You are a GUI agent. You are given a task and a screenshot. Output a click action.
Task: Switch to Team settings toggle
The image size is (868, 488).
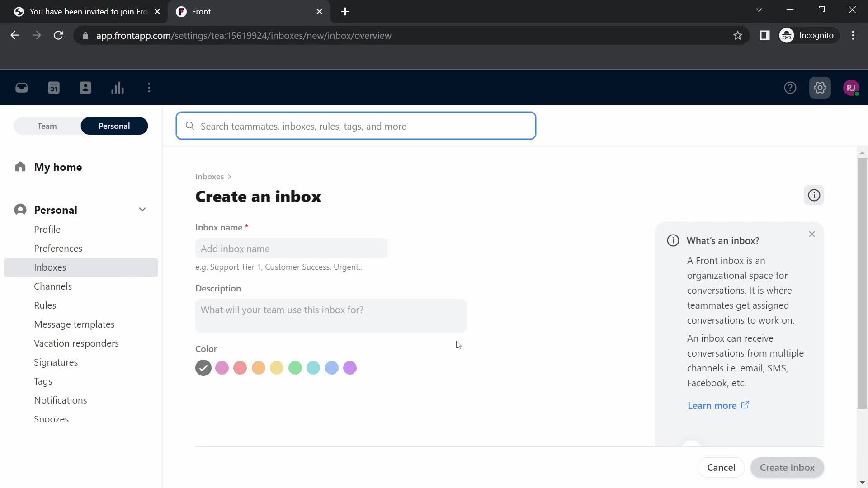click(x=47, y=126)
